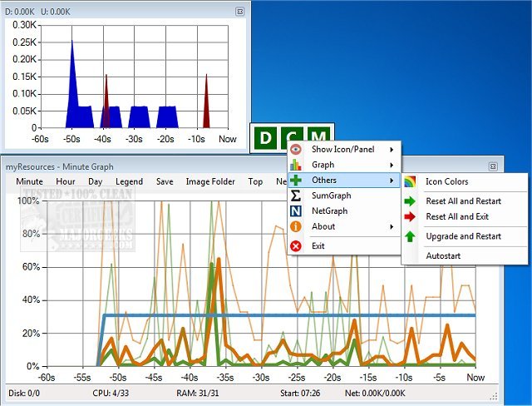Image resolution: width=532 pixels, height=406 pixels.
Task: Click the rainbow Icon Colors icon
Action: click(411, 181)
